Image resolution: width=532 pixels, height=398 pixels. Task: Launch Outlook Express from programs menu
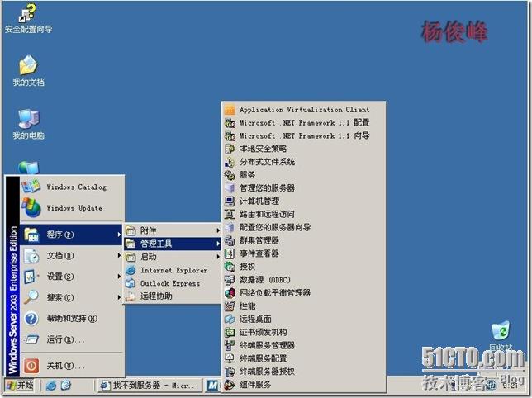(x=173, y=283)
